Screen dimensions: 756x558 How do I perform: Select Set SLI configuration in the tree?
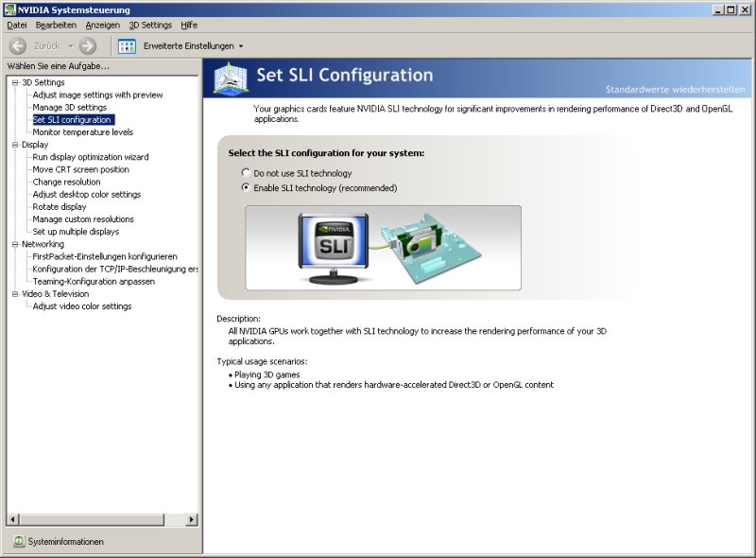pos(74,120)
